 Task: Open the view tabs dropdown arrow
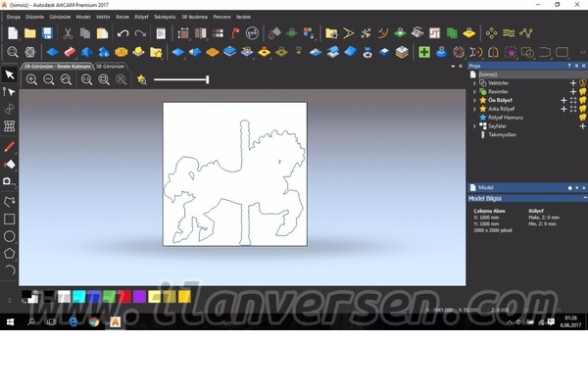pos(453,66)
